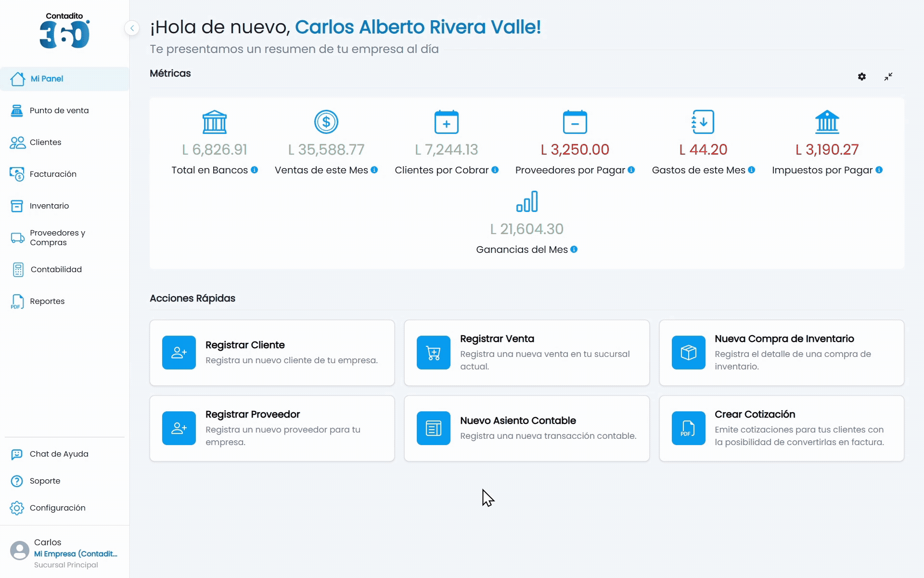924x578 pixels.
Task: Open Punto de venta from sidebar
Action: click(65, 111)
